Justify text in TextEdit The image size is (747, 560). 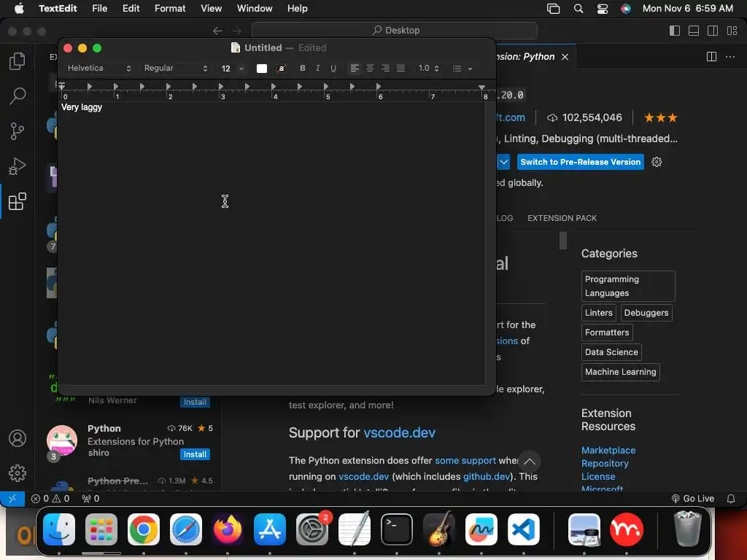pos(400,68)
